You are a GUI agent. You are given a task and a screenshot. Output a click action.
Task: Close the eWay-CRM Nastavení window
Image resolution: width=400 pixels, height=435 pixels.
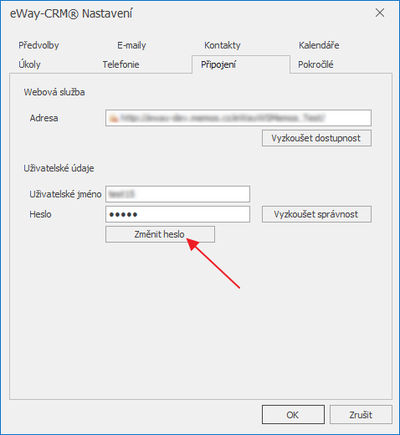pyautogui.click(x=380, y=13)
